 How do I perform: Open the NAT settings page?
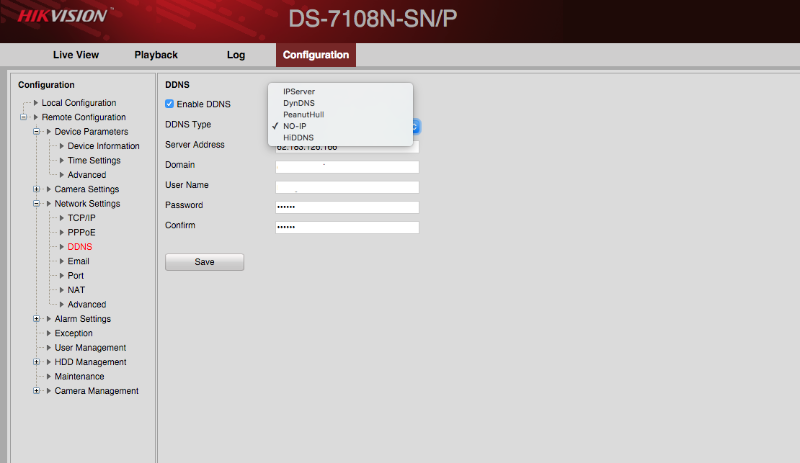pyautogui.click(x=76, y=290)
